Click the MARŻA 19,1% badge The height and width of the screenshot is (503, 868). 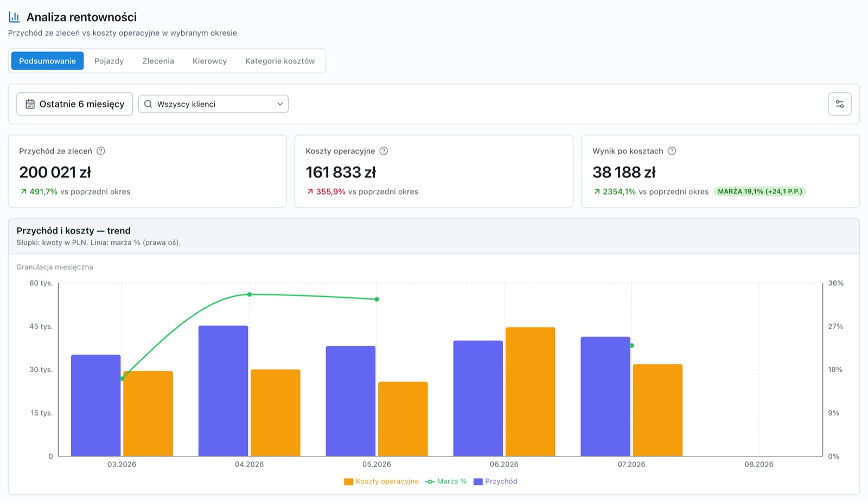760,192
